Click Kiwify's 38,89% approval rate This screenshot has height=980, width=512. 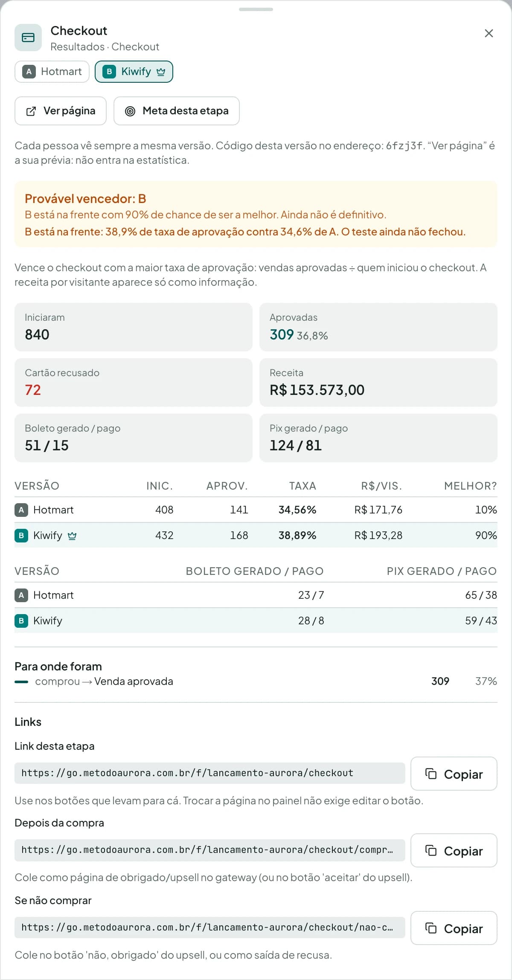pyautogui.click(x=297, y=536)
